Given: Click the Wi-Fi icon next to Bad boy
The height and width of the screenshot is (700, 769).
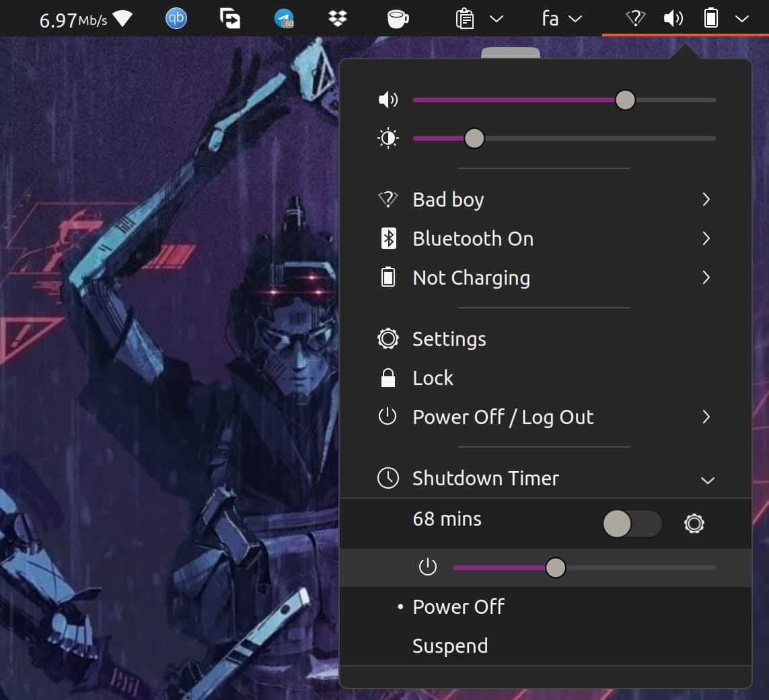Looking at the screenshot, I should coord(388,199).
